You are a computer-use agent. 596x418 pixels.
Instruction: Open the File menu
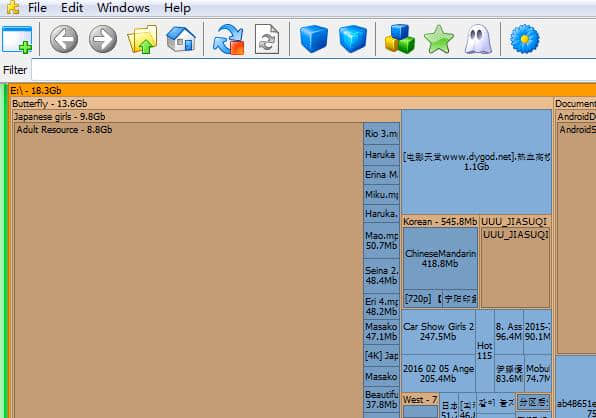tap(37, 8)
